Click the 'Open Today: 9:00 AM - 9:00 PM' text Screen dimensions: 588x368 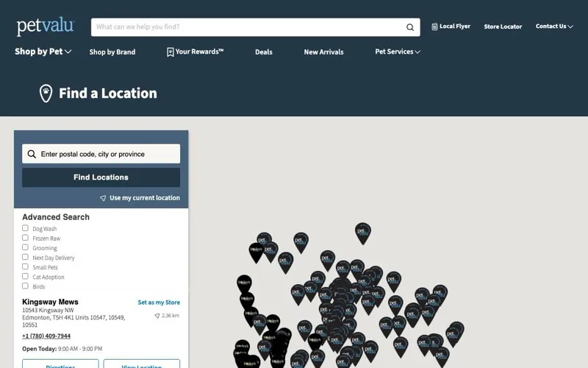62,349
